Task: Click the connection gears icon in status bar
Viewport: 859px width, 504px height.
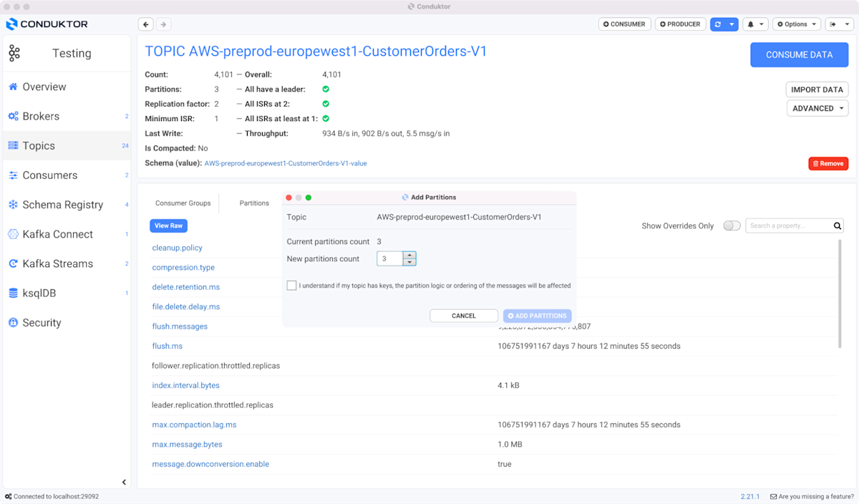Action: (x=8, y=496)
